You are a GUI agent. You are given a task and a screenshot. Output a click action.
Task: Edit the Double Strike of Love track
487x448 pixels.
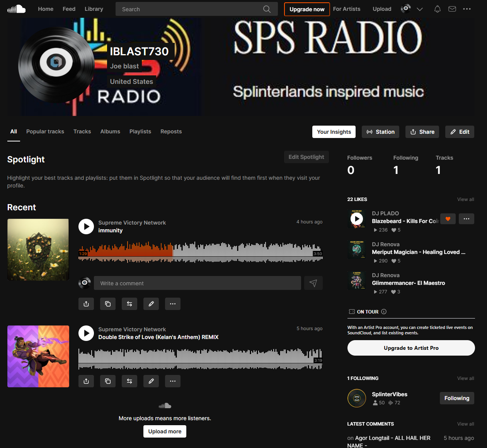tap(151, 381)
